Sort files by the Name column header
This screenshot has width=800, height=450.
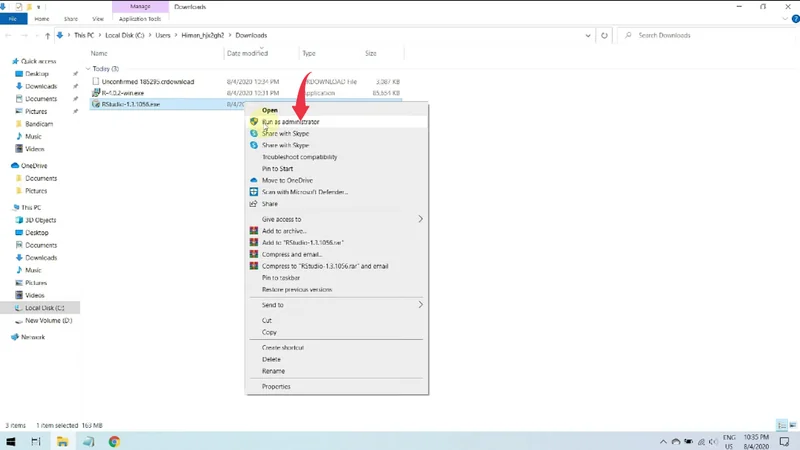tap(99, 53)
